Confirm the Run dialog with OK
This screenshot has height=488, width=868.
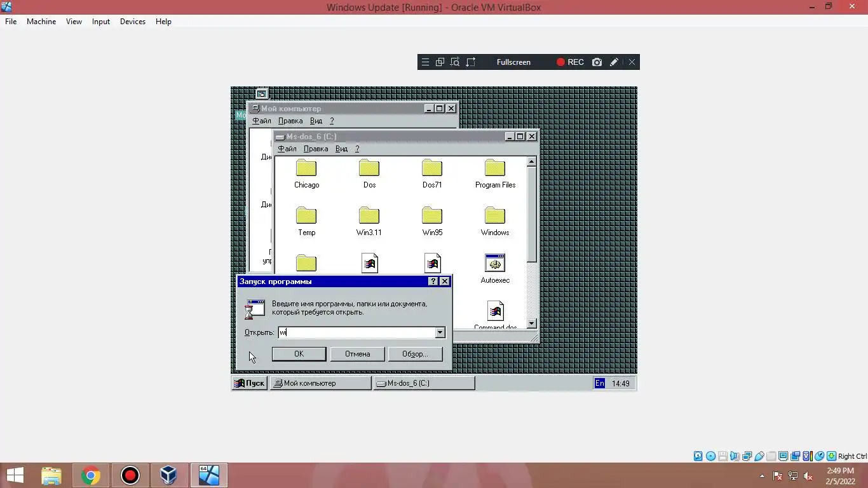[x=299, y=354]
